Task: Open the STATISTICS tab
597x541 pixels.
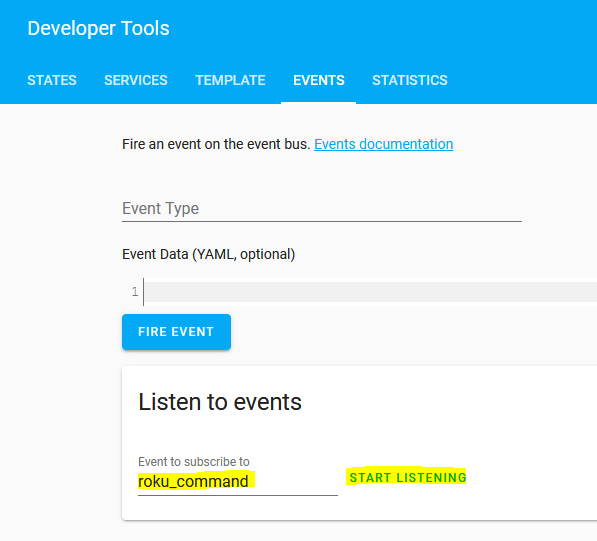Action: (x=410, y=80)
